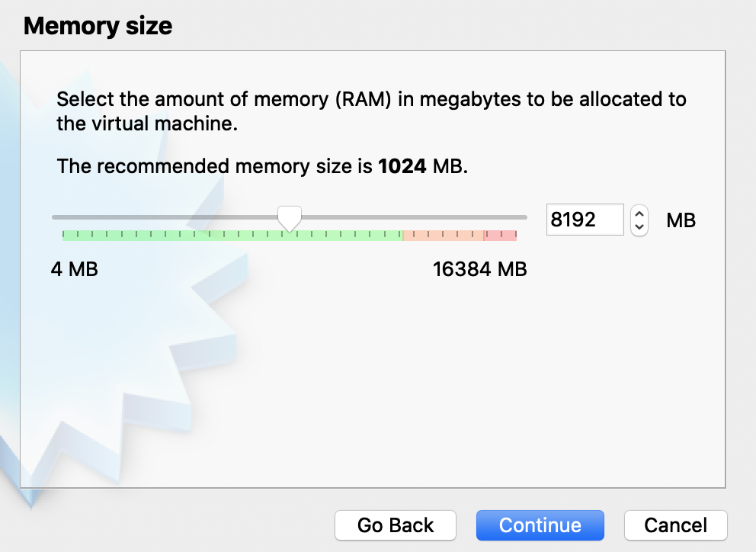Click the 8192 memory input field
Viewport: 756px width, 552px height.
(585, 220)
